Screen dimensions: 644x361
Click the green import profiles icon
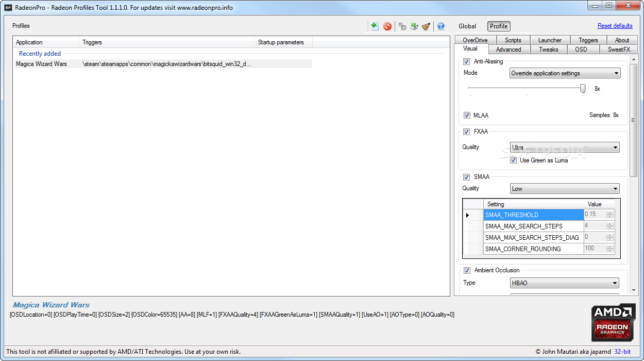coord(414,26)
